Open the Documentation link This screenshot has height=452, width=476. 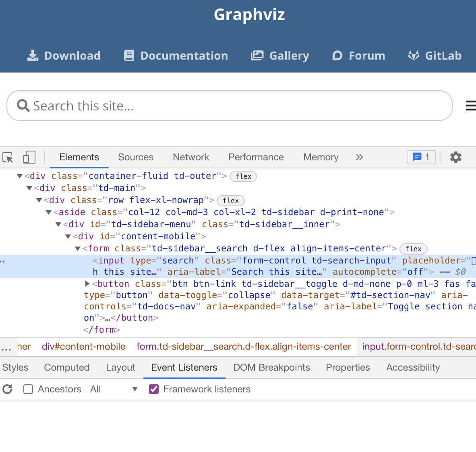[176, 56]
